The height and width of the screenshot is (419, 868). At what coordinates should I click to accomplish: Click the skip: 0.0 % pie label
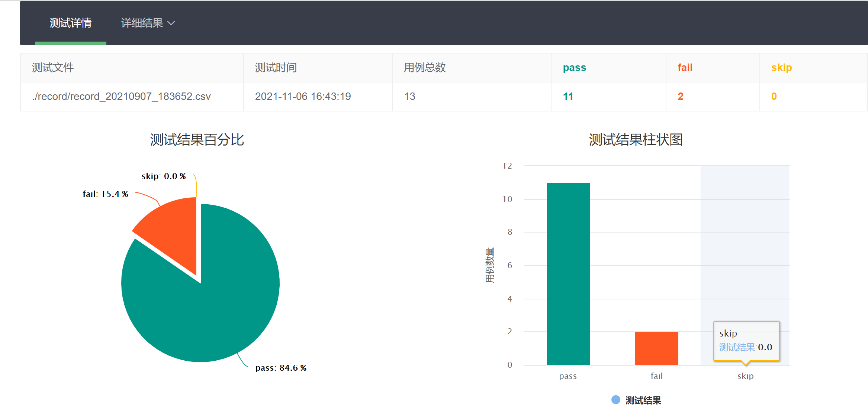click(164, 176)
